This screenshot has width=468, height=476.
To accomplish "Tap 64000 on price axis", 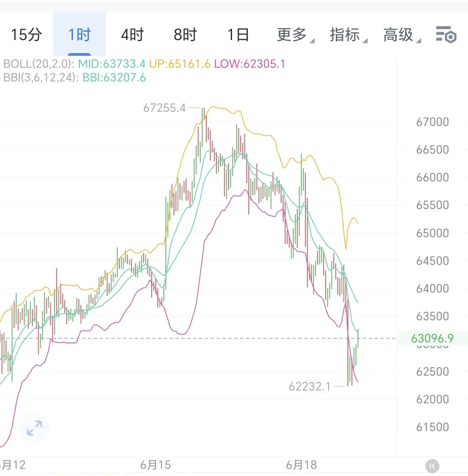I will click(433, 289).
